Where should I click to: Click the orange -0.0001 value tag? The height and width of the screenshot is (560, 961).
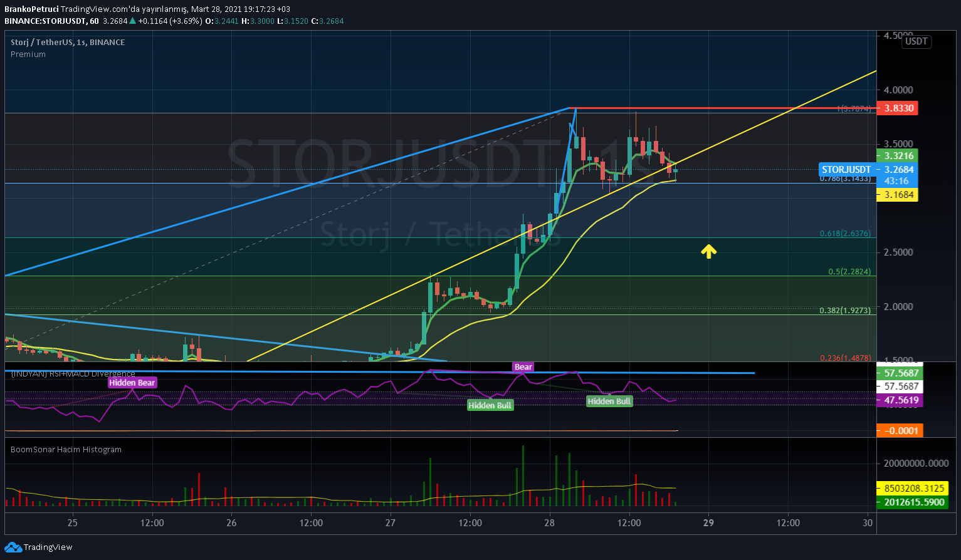[900, 430]
